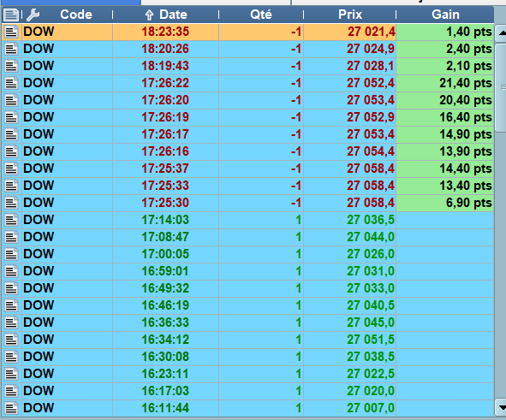Open order details icon for 17:08:47 row
Viewport: 506px width, 420px height.
click(x=11, y=237)
